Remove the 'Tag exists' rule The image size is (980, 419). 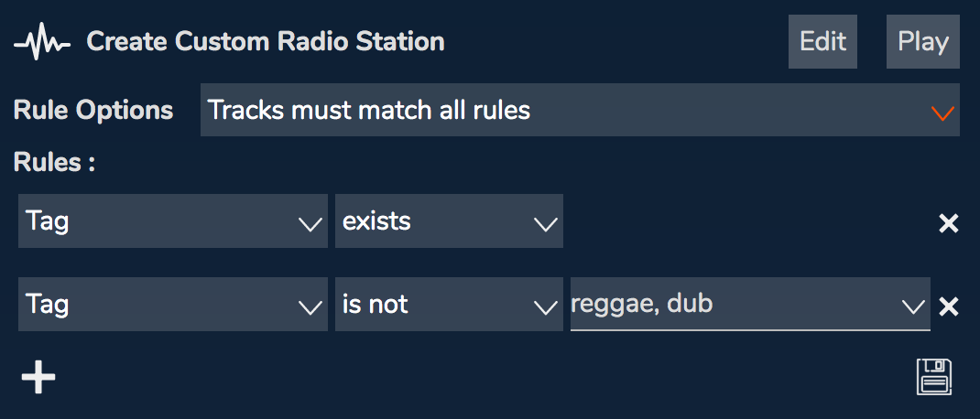949,223
